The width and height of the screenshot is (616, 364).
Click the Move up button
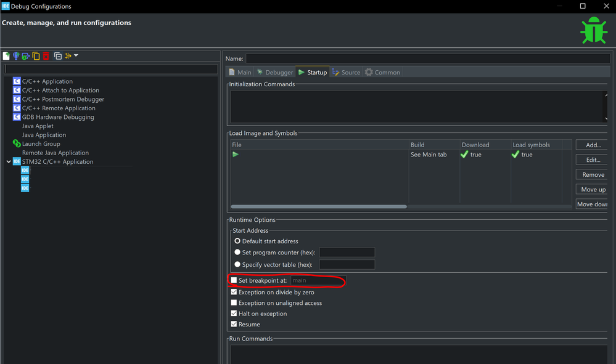[x=591, y=190]
